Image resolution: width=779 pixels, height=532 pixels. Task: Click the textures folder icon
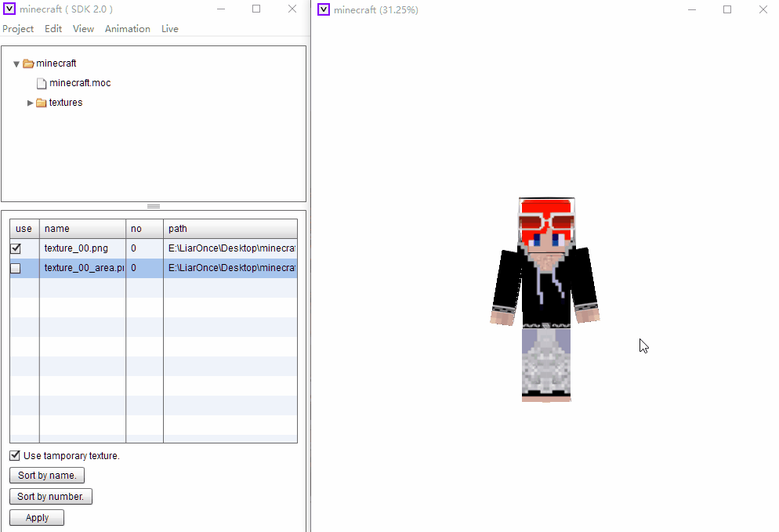tap(41, 102)
